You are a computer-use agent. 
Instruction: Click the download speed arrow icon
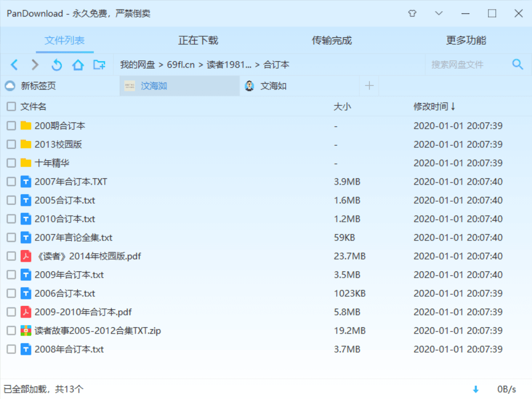tap(476, 389)
